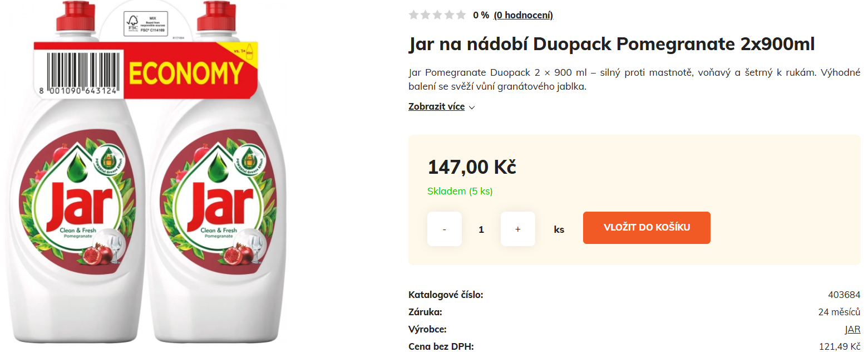Click the "0 %" rating percentage
The height and width of the screenshot is (352, 868).
[481, 15]
